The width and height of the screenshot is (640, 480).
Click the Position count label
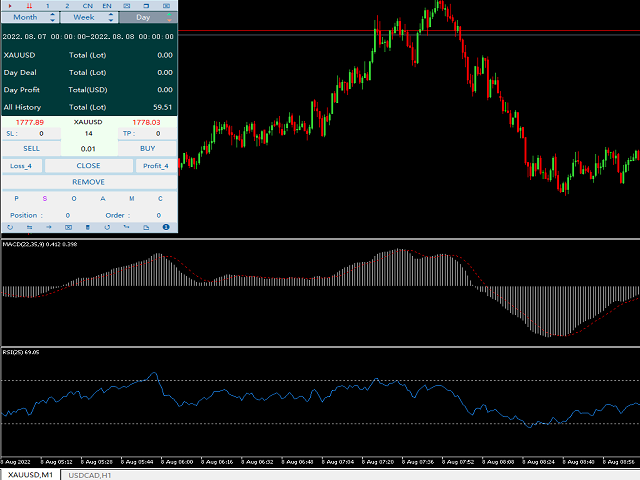click(26, 215)
